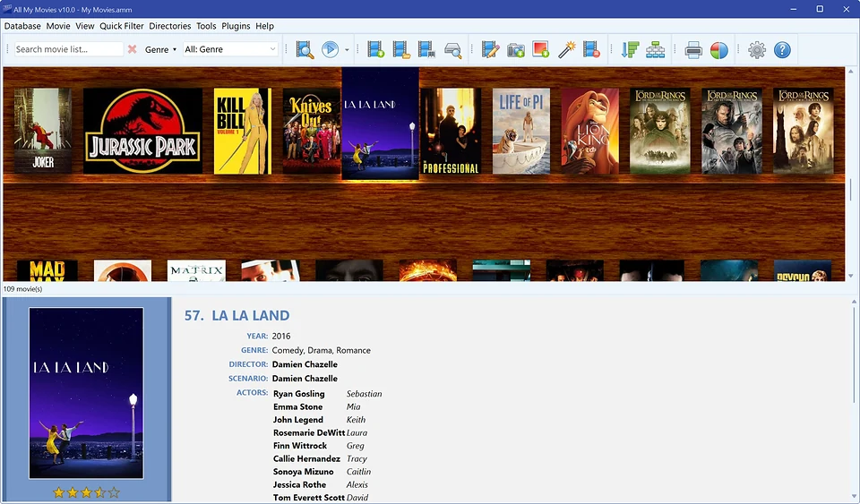The width and height of the screenshot is (860, 504).
Task: Click the add new movie icon
Action: coord(375,49)
